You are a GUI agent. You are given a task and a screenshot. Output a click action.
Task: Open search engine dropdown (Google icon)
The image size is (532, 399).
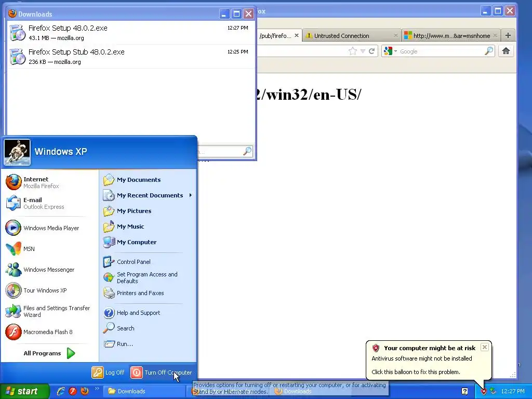coord(390,51)
